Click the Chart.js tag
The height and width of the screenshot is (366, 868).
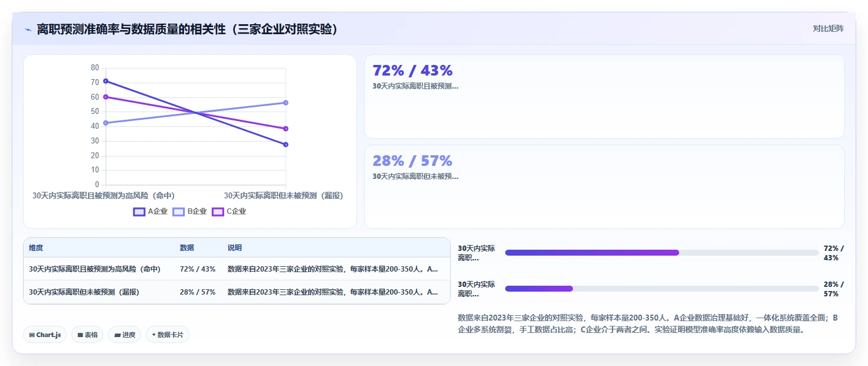coord(45,335)
